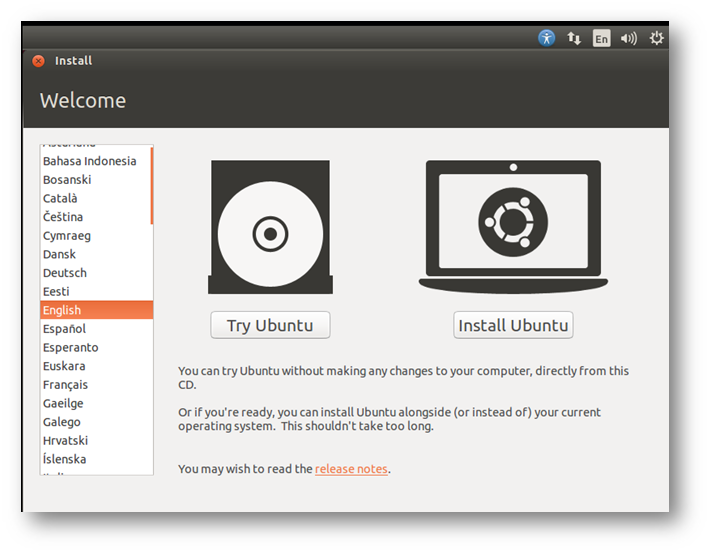
Task: Select Esperanto language
Action: [96, 347]
